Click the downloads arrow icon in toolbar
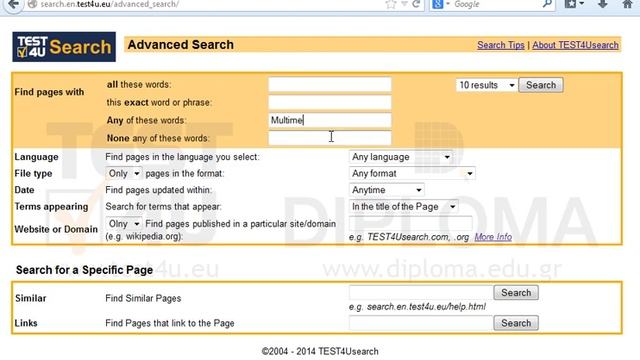 pyautogui.click(x=603, y=4)
